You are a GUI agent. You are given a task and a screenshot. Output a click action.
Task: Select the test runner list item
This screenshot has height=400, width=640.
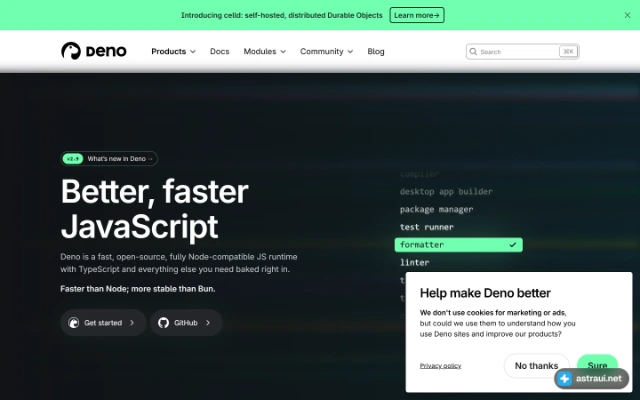tap(427, 227)
